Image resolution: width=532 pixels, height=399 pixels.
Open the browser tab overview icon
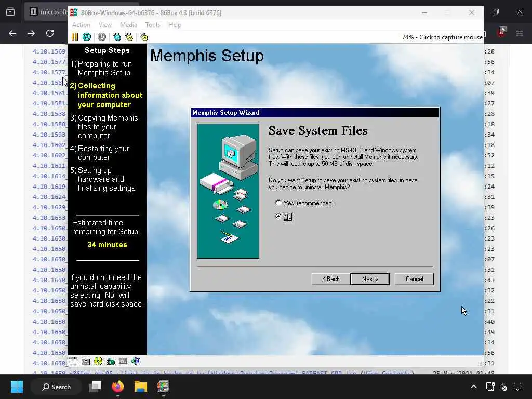pos(10,12)
